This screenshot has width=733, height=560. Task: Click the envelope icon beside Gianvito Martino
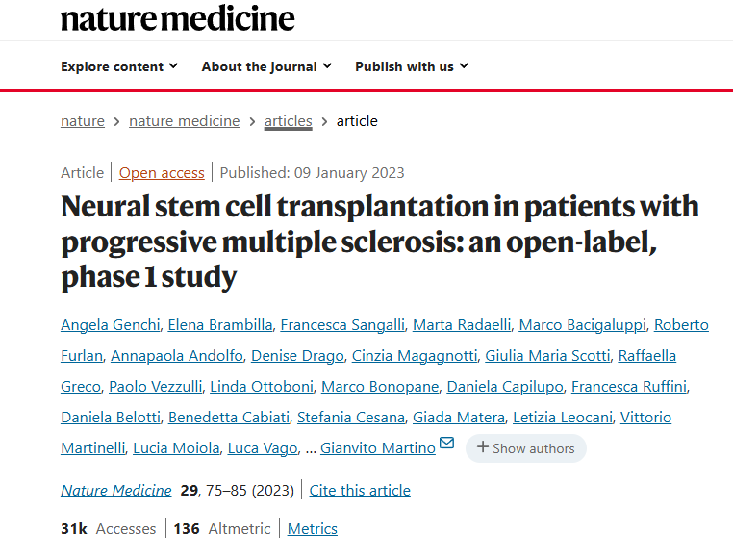pos(446,444)
